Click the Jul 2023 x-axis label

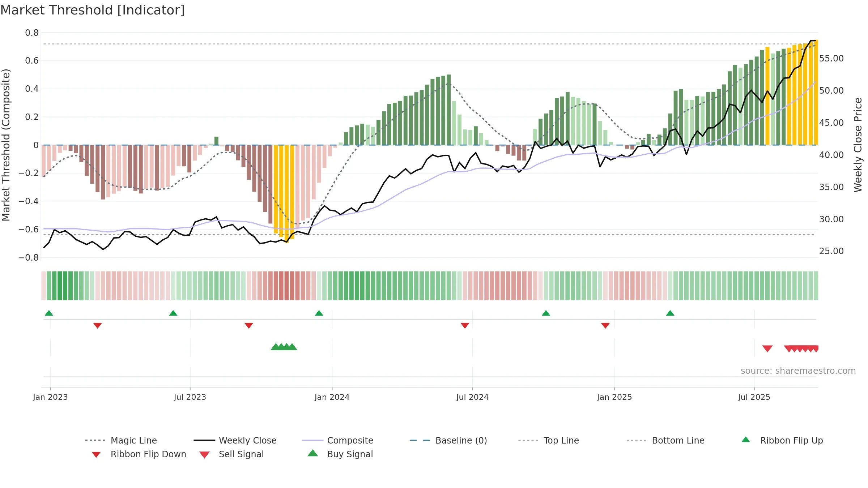coord(190,397)
